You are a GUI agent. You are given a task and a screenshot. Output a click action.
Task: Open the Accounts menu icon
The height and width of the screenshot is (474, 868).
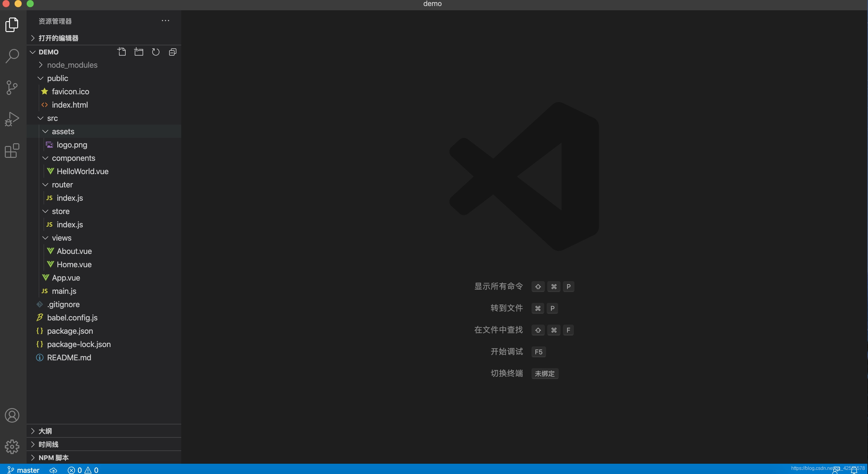pyautogui.click(x=12, y=415)
